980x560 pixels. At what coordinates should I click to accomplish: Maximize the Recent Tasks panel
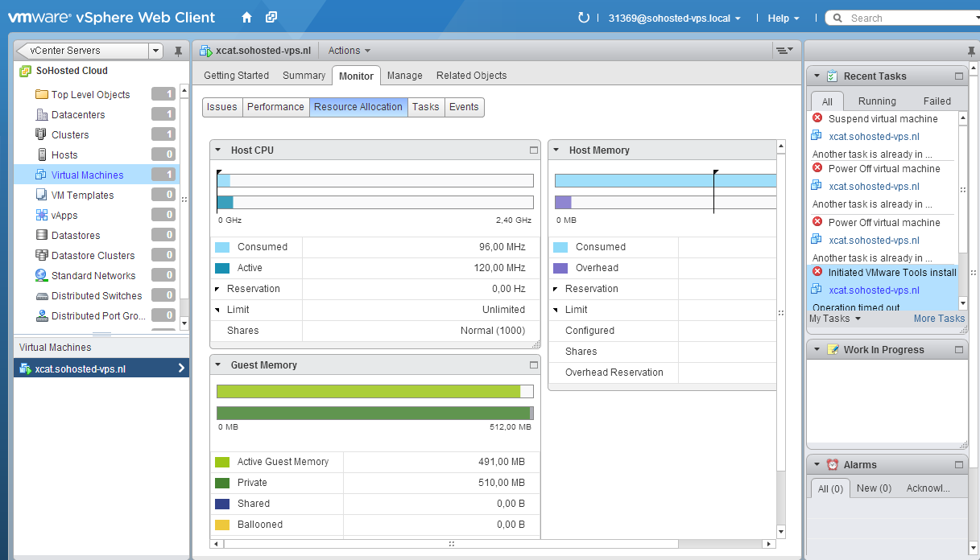click(958, 76)
